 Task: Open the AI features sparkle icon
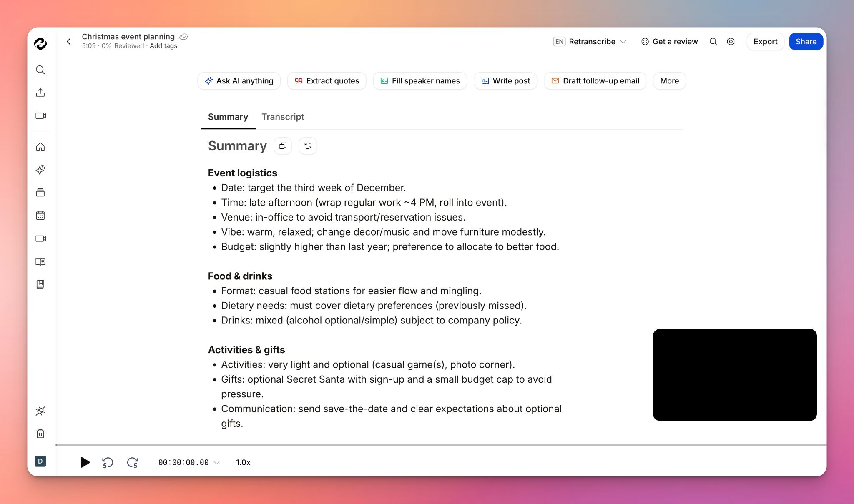40,170
